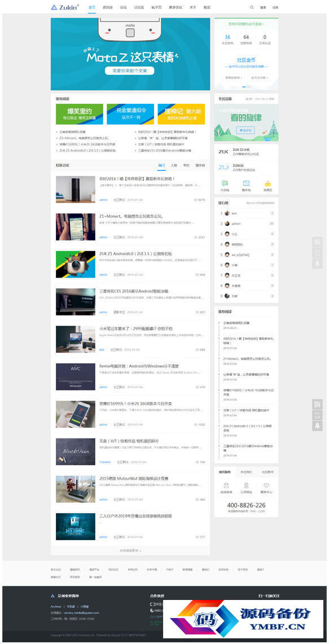Click the green 大杂烩 chat icon
The height and width of the screenshot is (644, 329).
[225, 183]
